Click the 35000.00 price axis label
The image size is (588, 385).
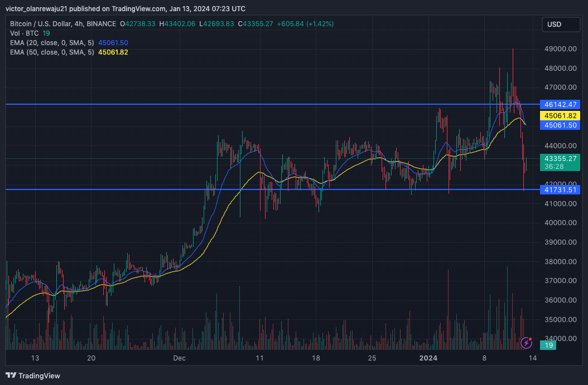click(x=561, y=319)
